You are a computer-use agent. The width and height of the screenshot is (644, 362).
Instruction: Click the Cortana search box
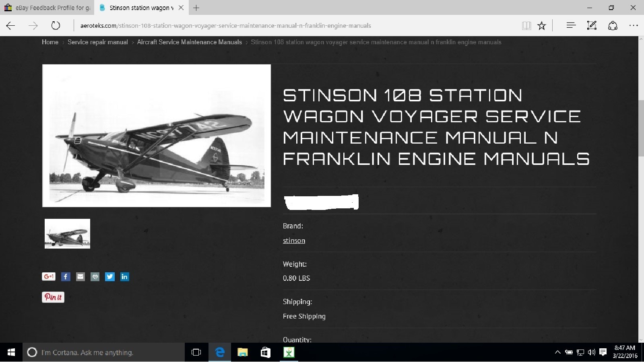(x=103, y=352)
